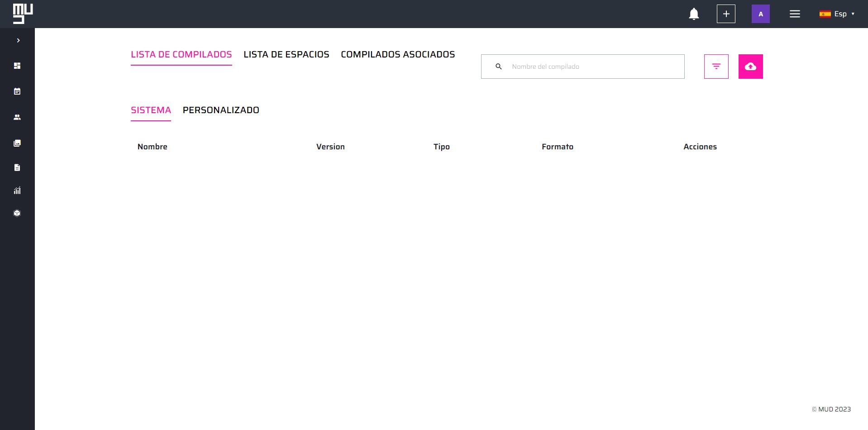Switch to the Lista de Espacios tab
868x430 pixels.
pos(286,54)
